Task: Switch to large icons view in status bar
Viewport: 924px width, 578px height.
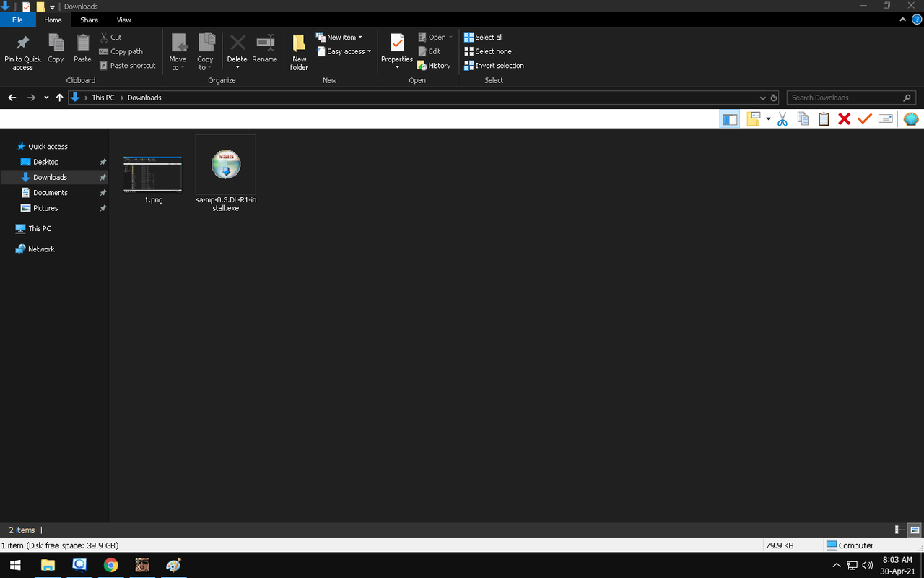Action: click(x=915, y=530)
